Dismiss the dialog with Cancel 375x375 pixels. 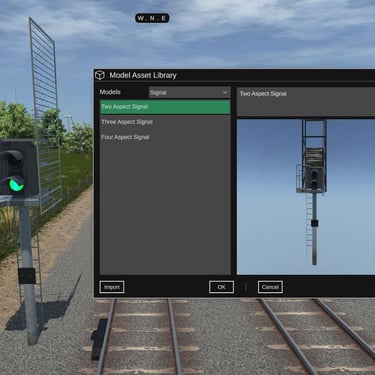point(270,287)
